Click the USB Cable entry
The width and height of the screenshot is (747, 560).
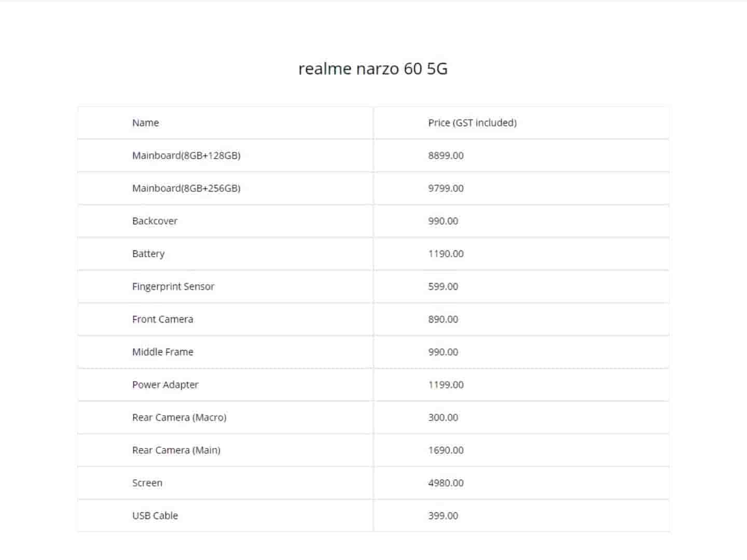pyautogui.click(x=155, y=515)
